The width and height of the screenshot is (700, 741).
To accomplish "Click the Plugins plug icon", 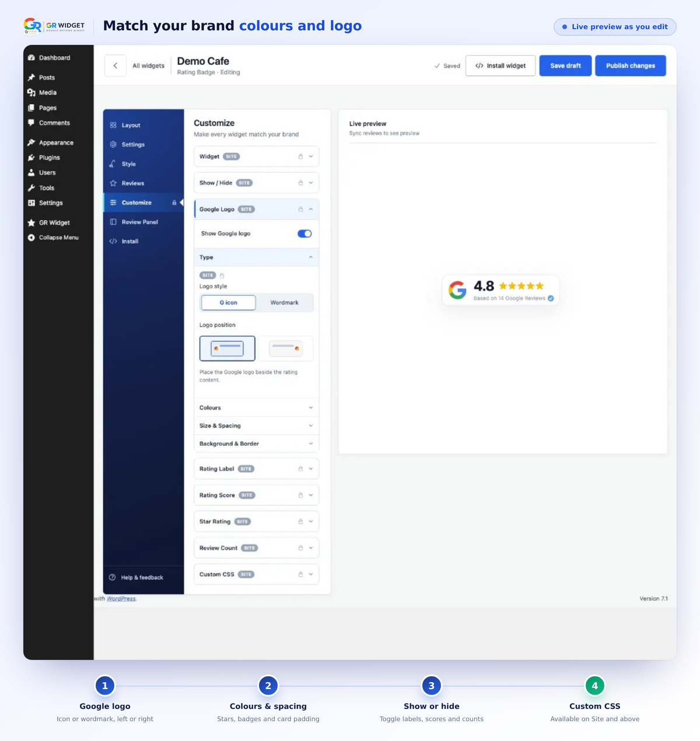I will click(x=32, y=158).
